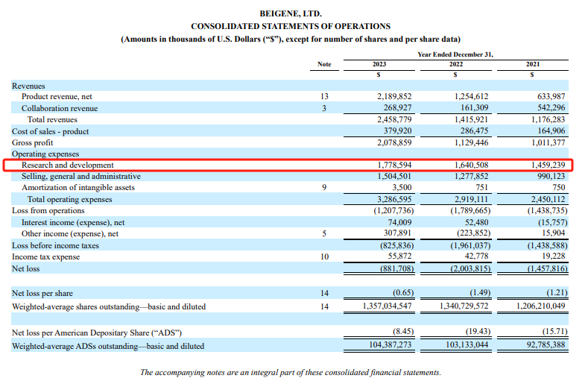Click the "Collaboration revenue" label
Screen dimensions: 588x381
60,108
